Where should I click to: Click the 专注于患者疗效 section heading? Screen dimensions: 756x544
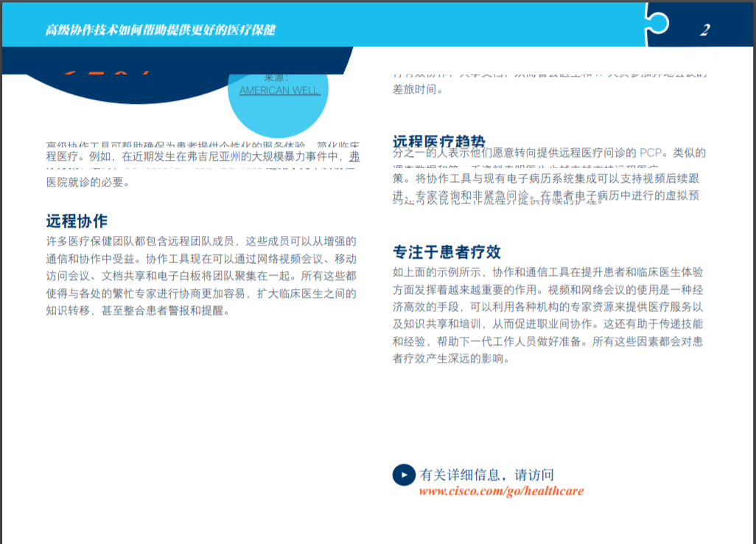pos(447,252)
